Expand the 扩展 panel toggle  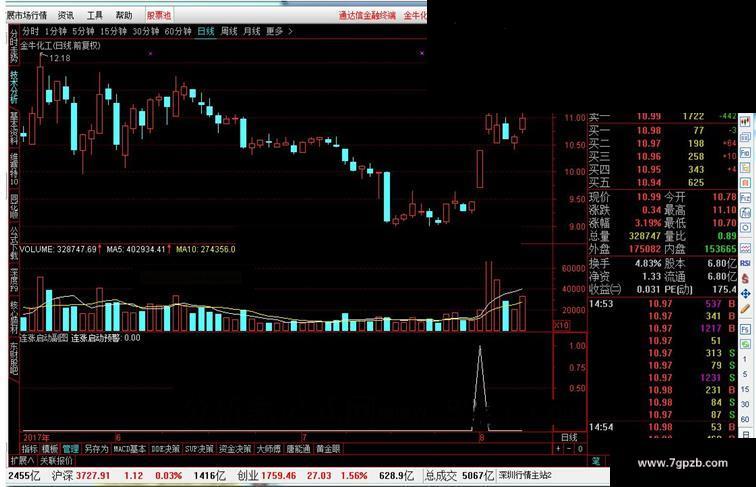pyautogui.click(x=22, y=461)
